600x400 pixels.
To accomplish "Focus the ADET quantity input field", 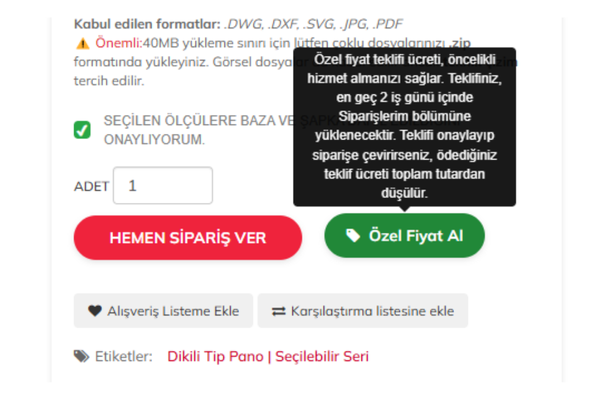I will pyautogui.click(x=163, y=185).
